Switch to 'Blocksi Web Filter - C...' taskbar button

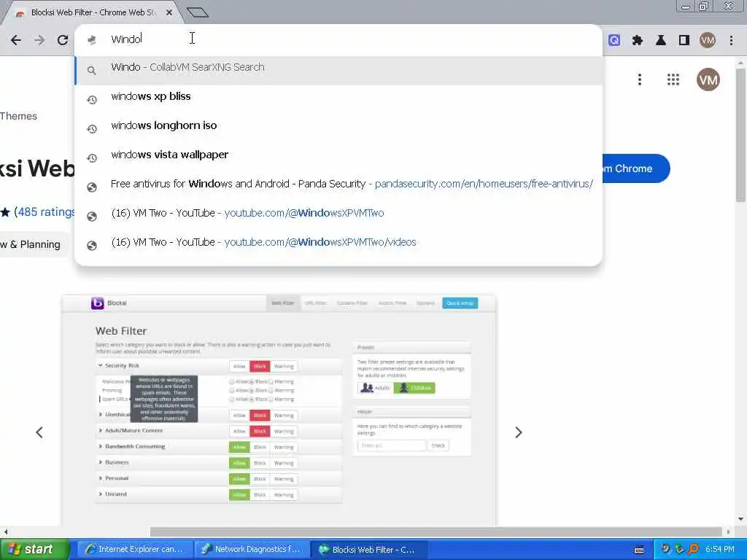point(368,550)
